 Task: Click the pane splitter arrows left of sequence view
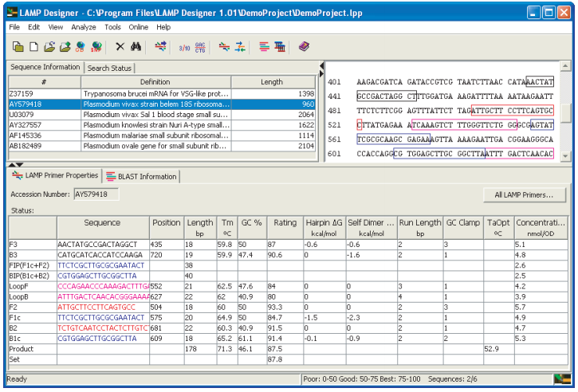(321, 70)
